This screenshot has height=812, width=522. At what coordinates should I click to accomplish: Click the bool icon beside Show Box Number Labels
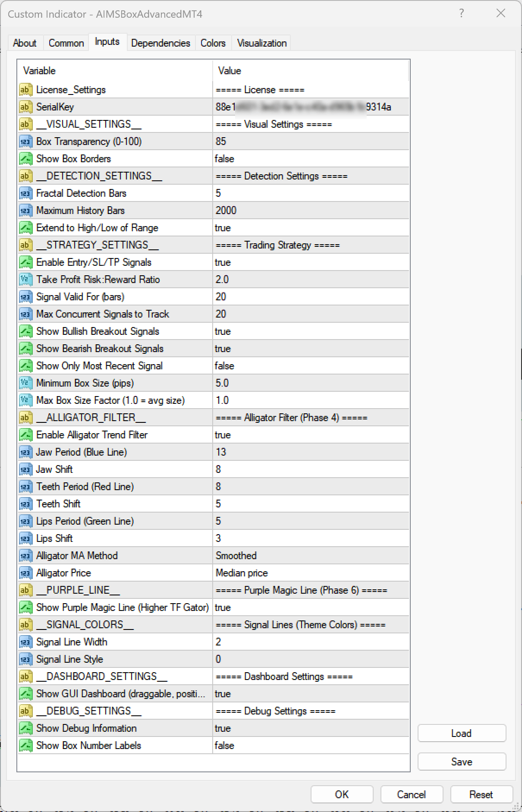(26, 746)
